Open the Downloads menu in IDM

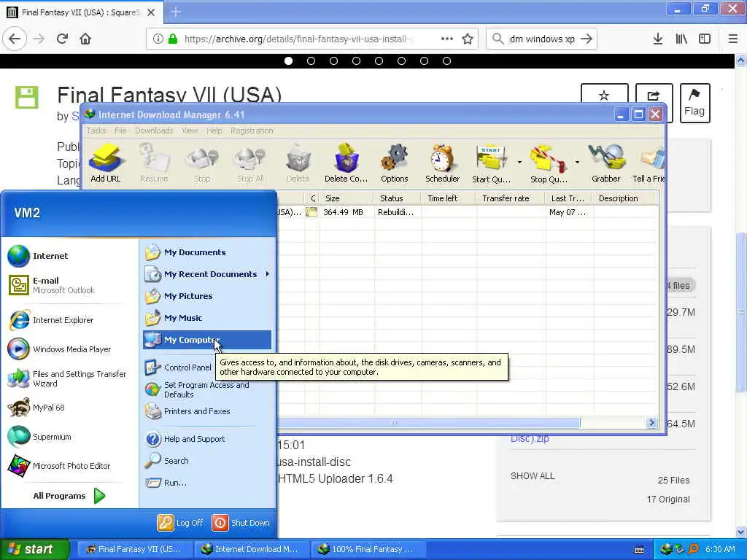coord(154,131)
